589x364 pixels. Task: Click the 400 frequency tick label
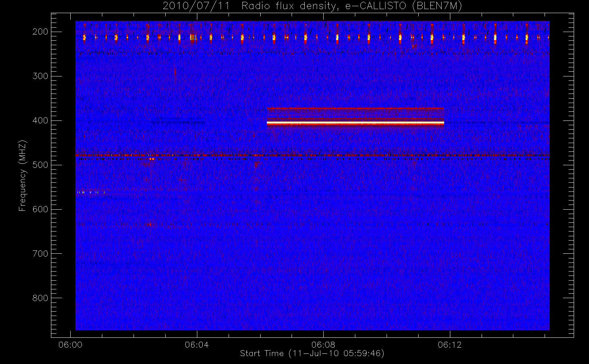point(40,120)
